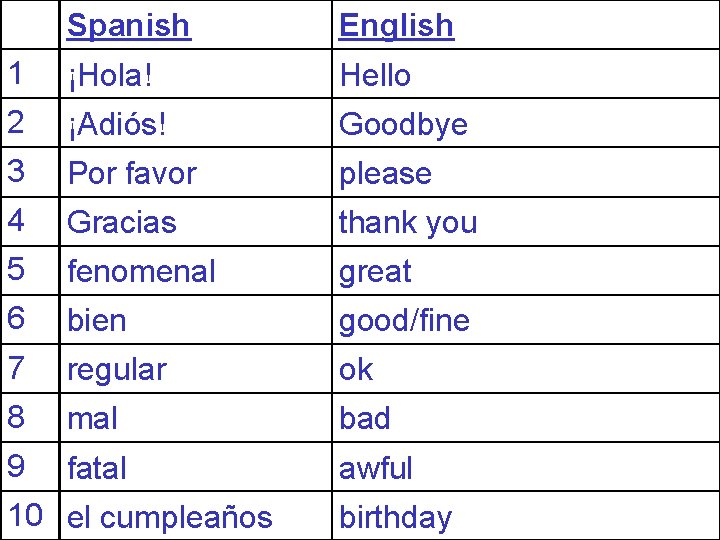The width and height of the screenshot is (720, 540).
Task: Click the Goodbye cell
Action: pyautogui.click(x=403, y=124)
